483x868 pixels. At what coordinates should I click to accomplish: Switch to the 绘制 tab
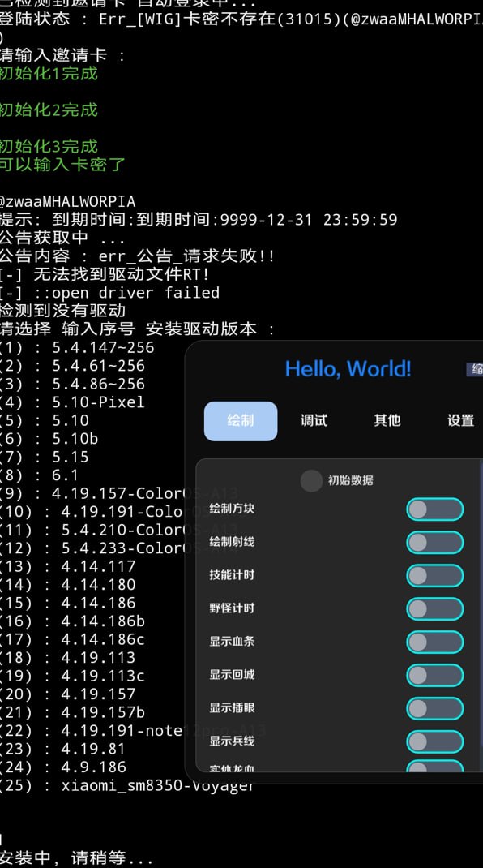point(241,421)
